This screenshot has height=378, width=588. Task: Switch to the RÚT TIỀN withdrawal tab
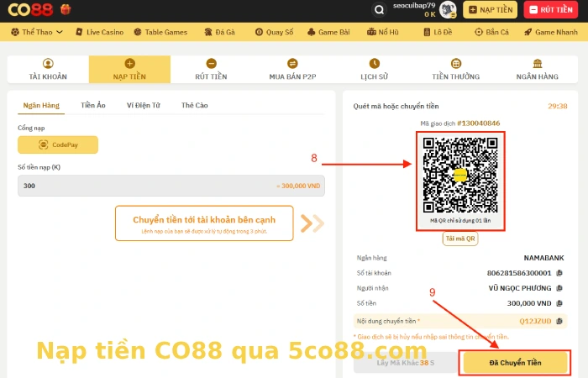(211, 70)
